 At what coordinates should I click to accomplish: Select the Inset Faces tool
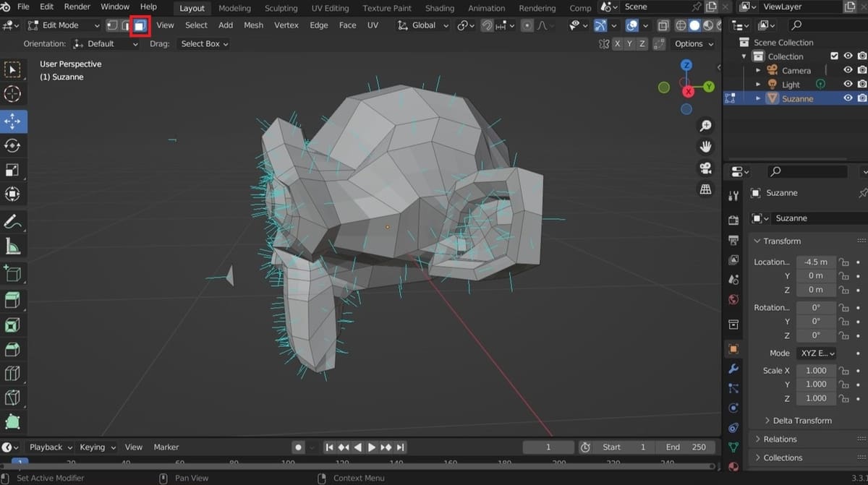point(12,325)
